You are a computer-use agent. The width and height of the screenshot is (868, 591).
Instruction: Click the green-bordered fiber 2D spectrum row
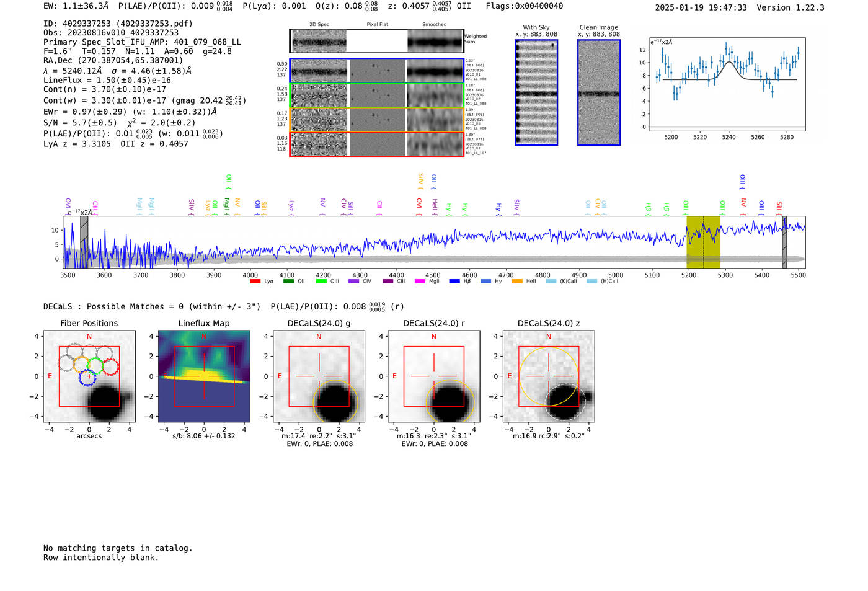(377, 96)
